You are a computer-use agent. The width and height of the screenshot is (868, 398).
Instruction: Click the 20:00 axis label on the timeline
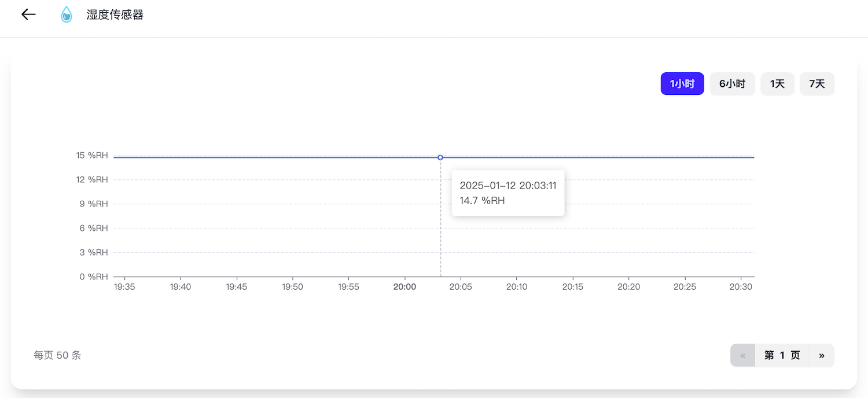(404, 286)
